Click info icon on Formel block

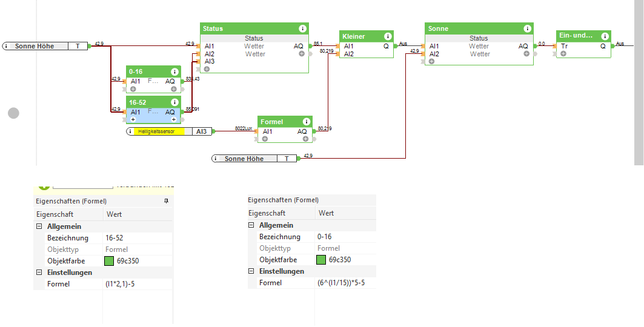coord(307,122)
